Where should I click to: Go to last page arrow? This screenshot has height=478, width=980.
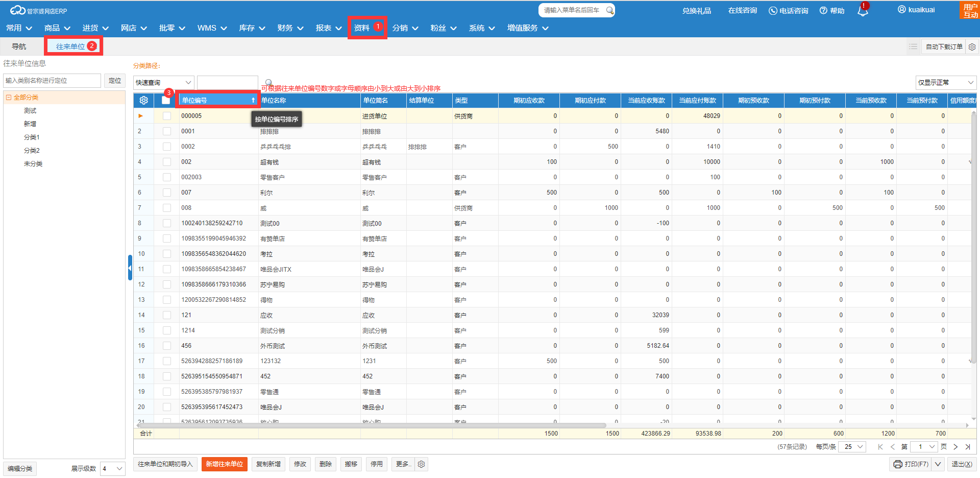point(968,447)
